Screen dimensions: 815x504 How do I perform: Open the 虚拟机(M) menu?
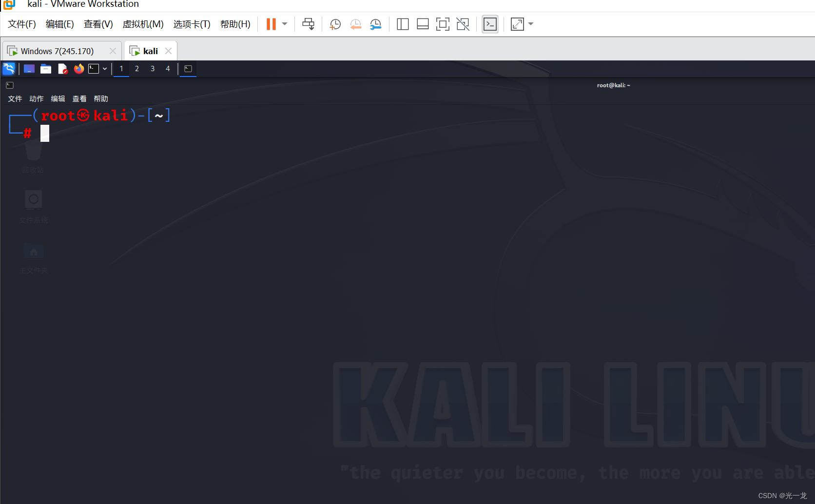pyautogui.click(x=143, y=24)
